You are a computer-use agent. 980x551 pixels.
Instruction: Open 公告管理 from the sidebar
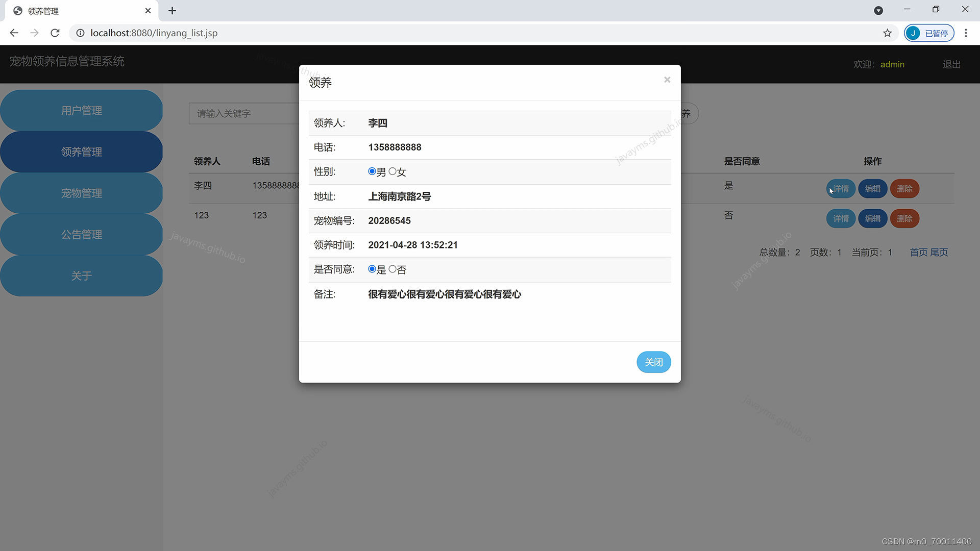click(x=81, y=234)
